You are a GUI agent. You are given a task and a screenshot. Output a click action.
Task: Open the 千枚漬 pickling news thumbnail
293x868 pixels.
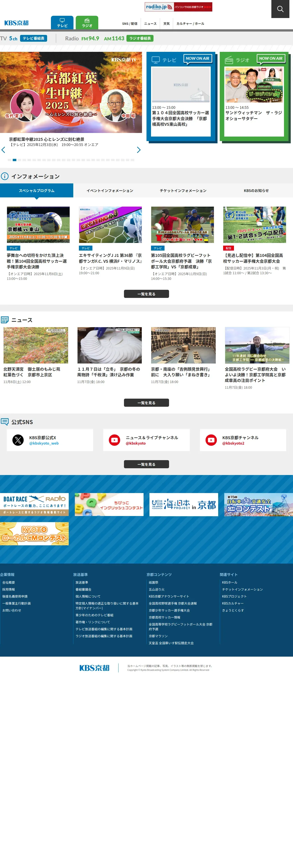click(x=110, y=345)
